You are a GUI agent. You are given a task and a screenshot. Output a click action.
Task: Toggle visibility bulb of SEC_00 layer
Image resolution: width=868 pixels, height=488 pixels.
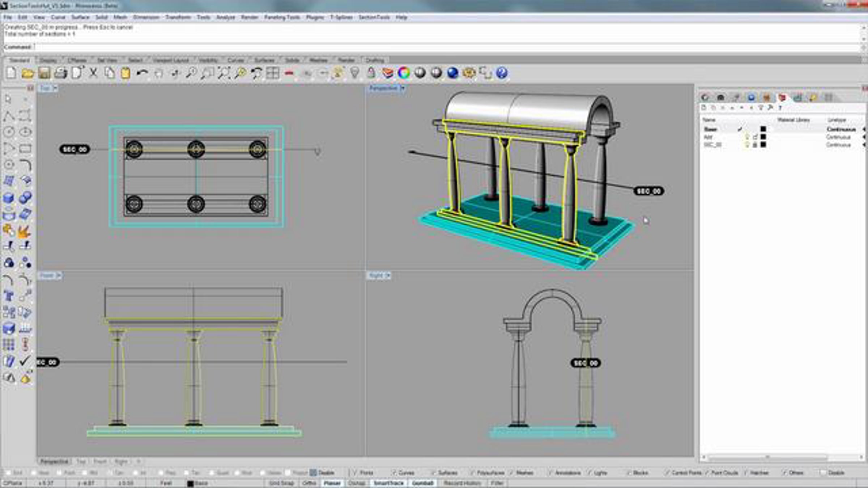[747, 145]
